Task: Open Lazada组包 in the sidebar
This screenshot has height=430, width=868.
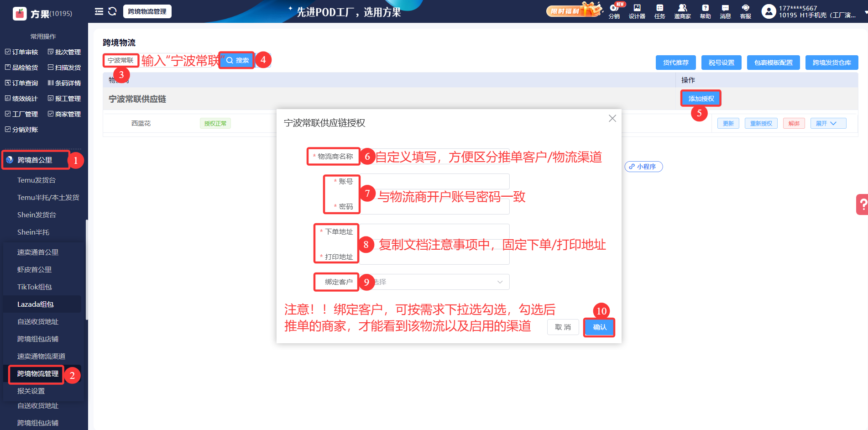Action: click(36, 304)
